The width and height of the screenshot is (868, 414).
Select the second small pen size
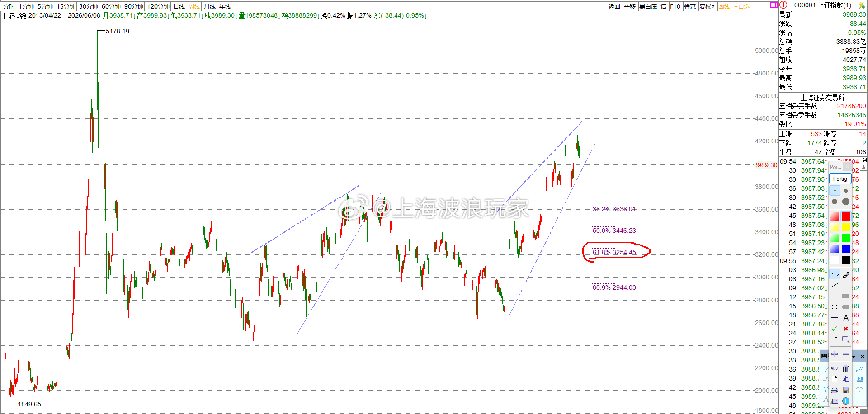point(846,191)
